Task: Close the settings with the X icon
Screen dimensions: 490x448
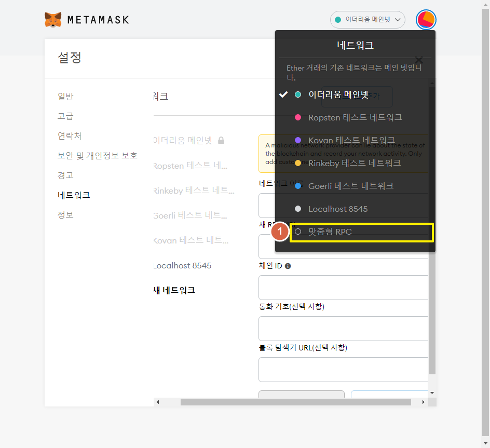Action: [419, 59]
